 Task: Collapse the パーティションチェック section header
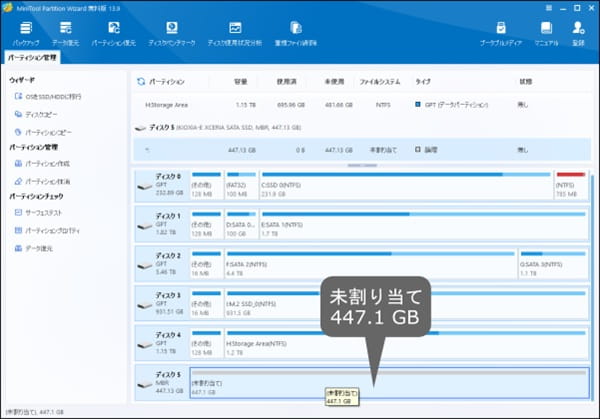[36, 196]
